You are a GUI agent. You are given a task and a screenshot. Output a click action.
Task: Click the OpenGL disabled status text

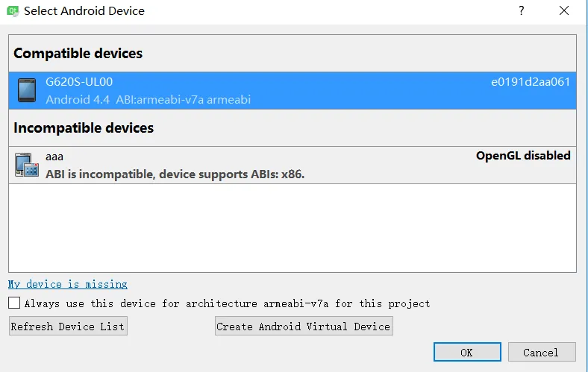coord(523,156)
